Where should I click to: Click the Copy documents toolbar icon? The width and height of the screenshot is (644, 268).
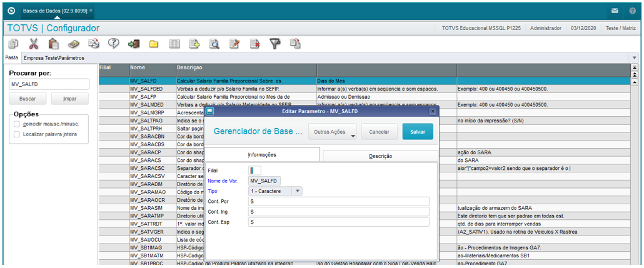click(14, 44)
